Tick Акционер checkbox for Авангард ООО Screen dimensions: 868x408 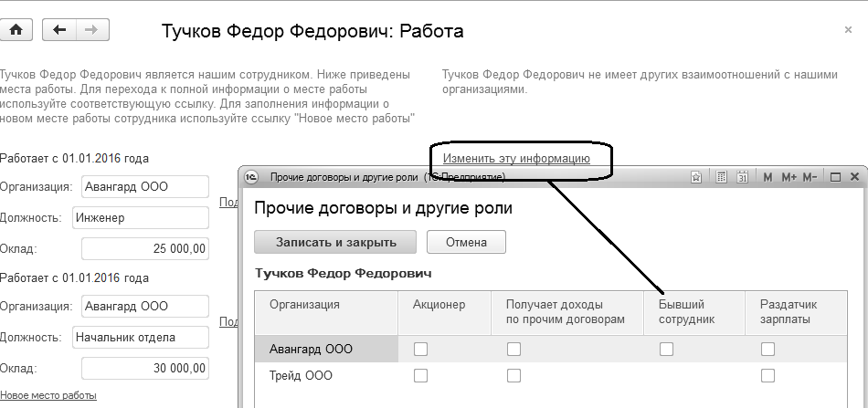420,349
